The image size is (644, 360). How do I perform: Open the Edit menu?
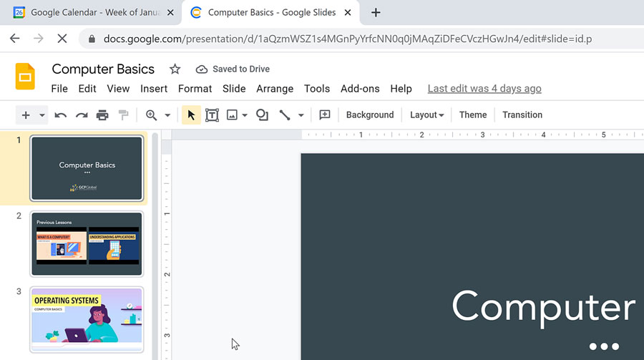tap(87, 89)
